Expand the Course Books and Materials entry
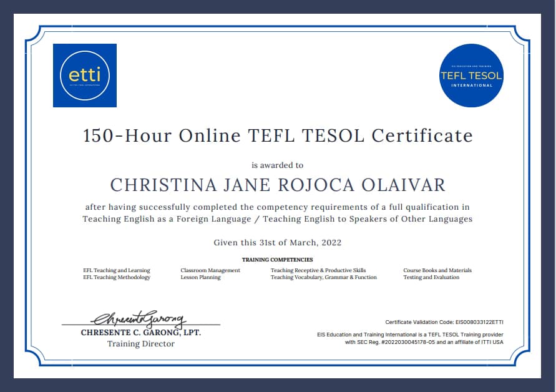Viewport: 556px width, 392px height. point(437,270)
